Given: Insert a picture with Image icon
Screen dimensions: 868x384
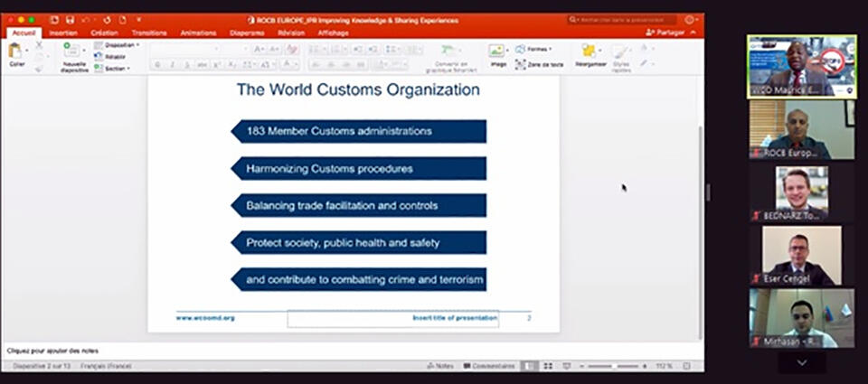Looking at the screenshot, I should [x=497, y=51].
